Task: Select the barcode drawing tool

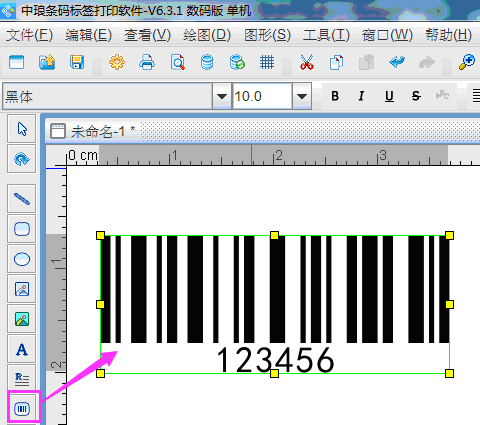Action: point(22,408)
